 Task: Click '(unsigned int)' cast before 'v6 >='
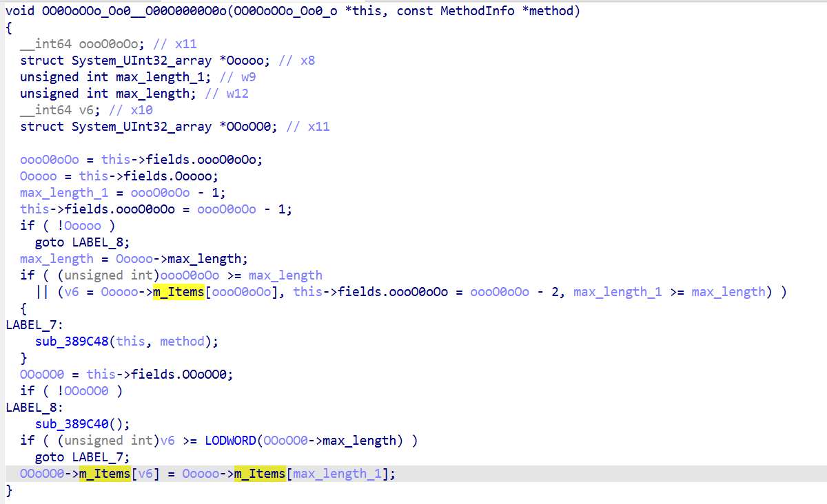pos(108,441)
